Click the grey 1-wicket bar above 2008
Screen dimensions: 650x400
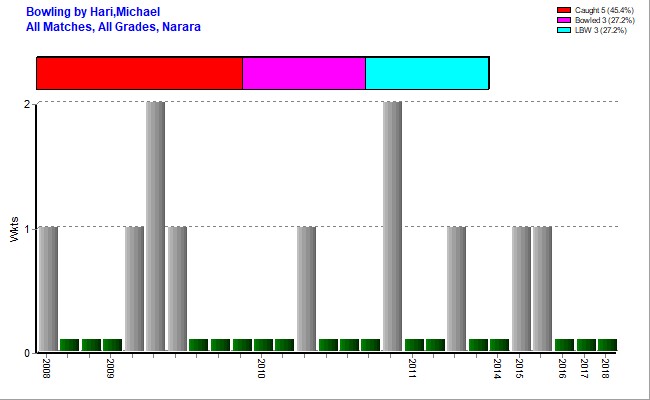[x=48, y=289]
